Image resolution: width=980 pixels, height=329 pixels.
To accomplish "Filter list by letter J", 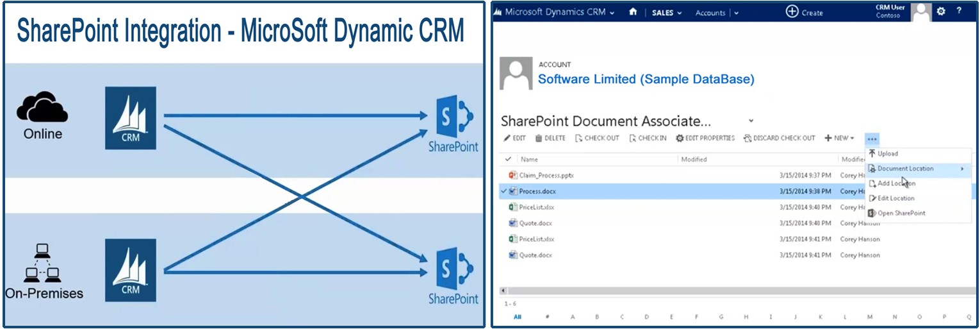I will [x=795, y=317].
